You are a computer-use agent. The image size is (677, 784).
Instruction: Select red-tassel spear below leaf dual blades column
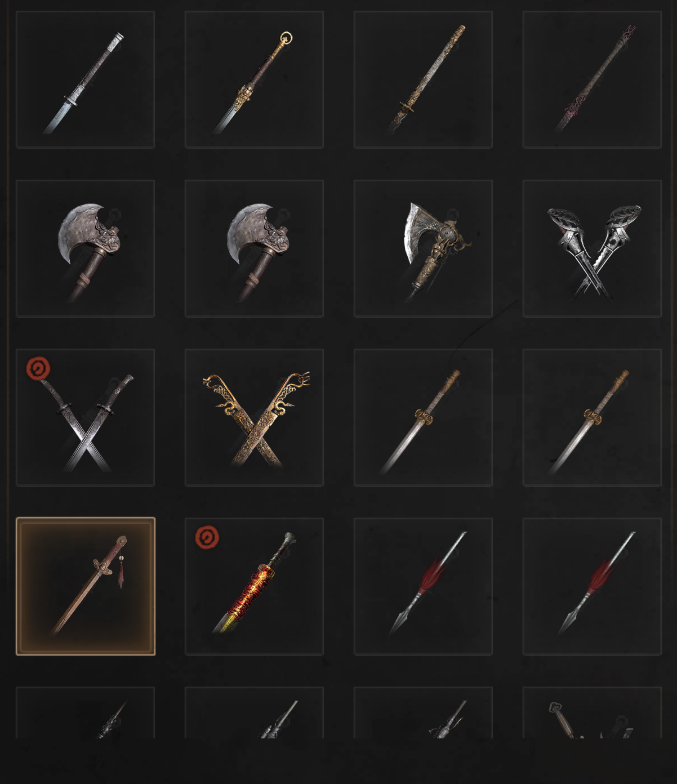point(592,586)
